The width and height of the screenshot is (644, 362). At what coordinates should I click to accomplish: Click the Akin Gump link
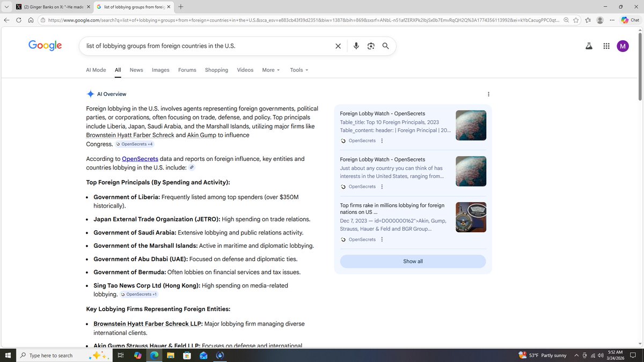[x=201, y=135]
